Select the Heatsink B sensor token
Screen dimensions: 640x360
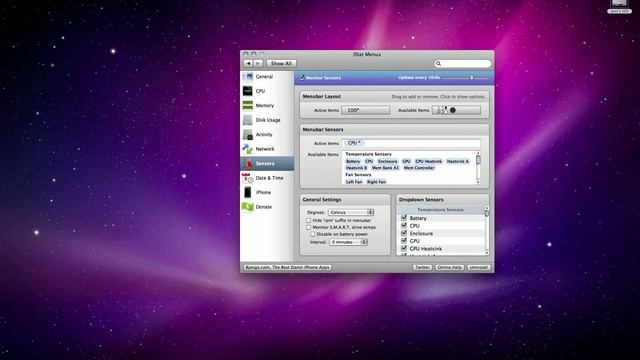pos(356,168)
